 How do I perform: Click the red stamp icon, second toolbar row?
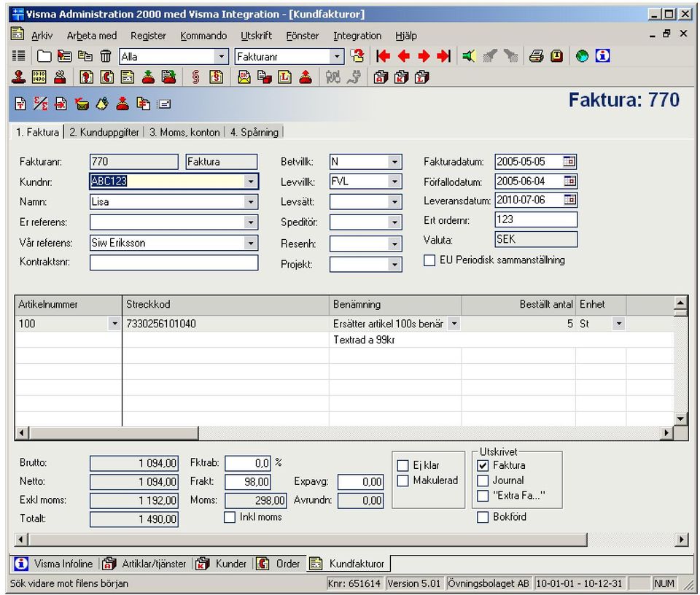point(19,77)
